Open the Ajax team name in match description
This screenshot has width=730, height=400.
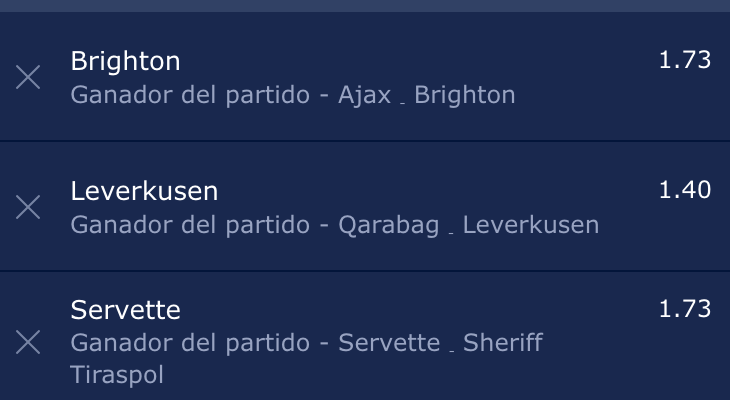[x=364, y=96]
